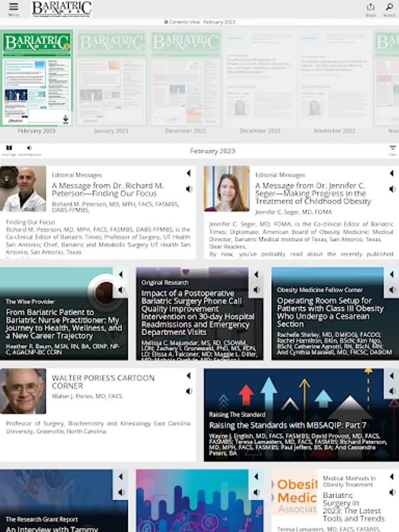Open the Search magnifier icon
399x532 pixels.
389,7
